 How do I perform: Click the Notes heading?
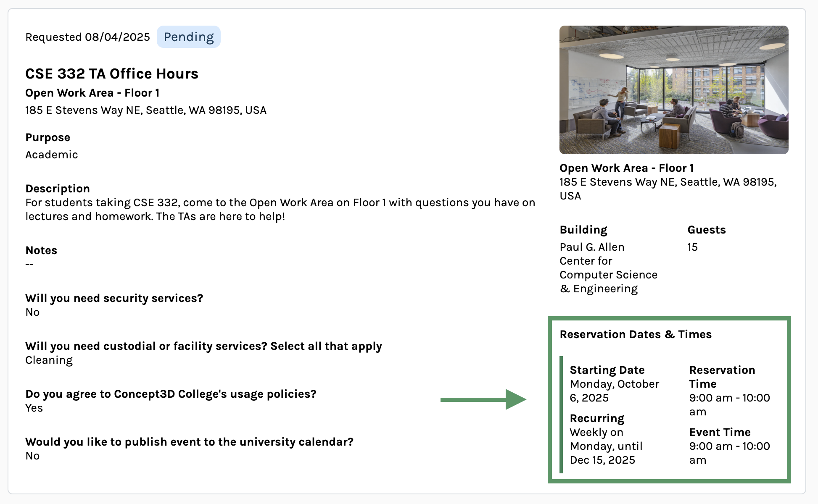(x=41, y=250)
